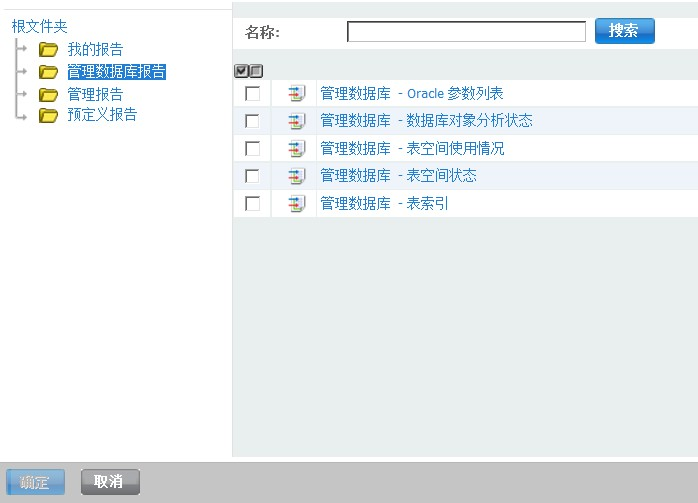Check the box for Oracle 参数列表
The width and height of the screenshot is (698, 503).
click(x=252, y=94)
